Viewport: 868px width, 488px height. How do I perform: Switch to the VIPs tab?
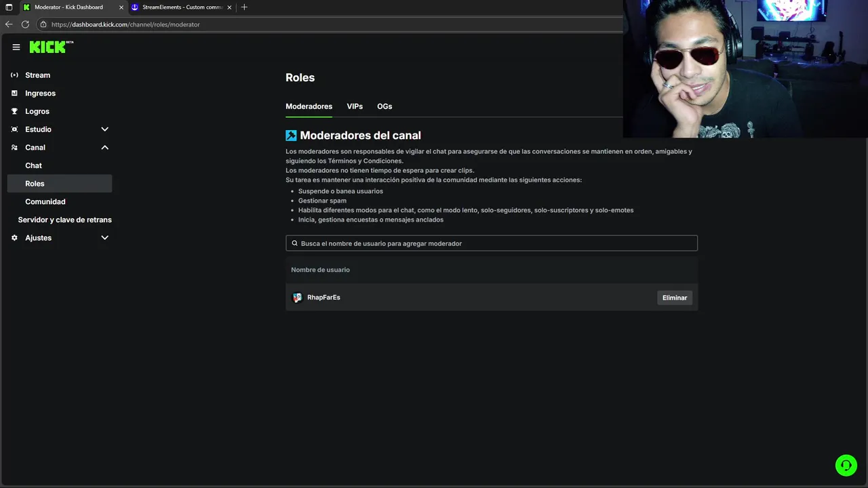355,106
